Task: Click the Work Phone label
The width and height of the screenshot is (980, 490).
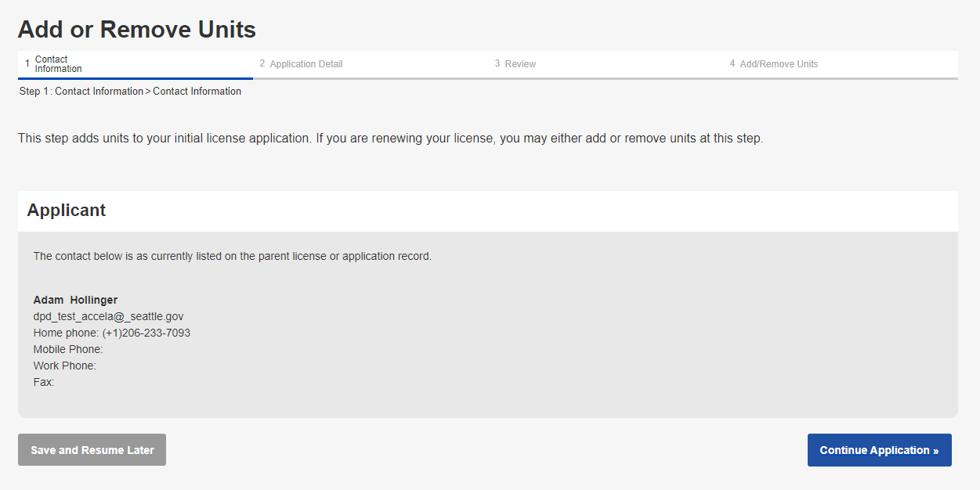Action: coord(64,366)
